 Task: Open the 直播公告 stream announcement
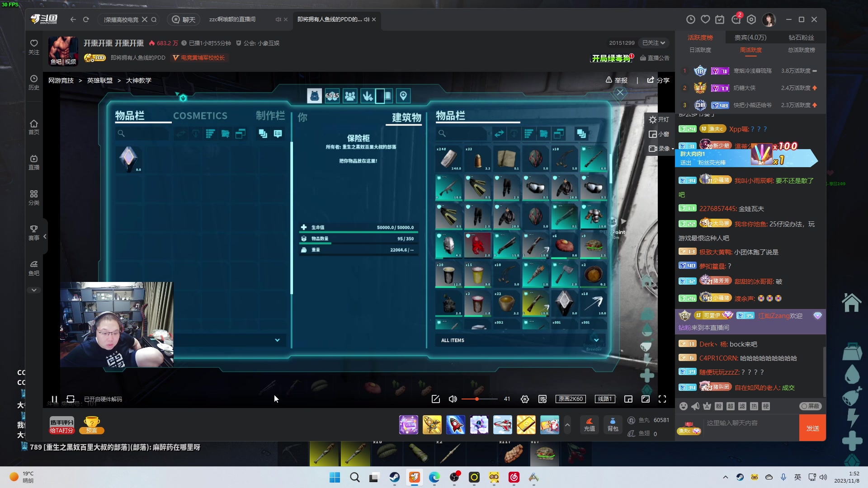click(x=655, y=58)
